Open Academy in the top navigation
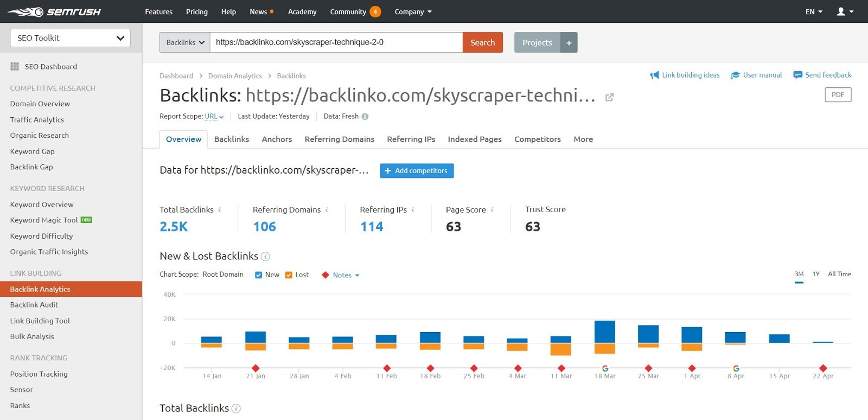Screen dimensions: 868x420 coord(302,11)
